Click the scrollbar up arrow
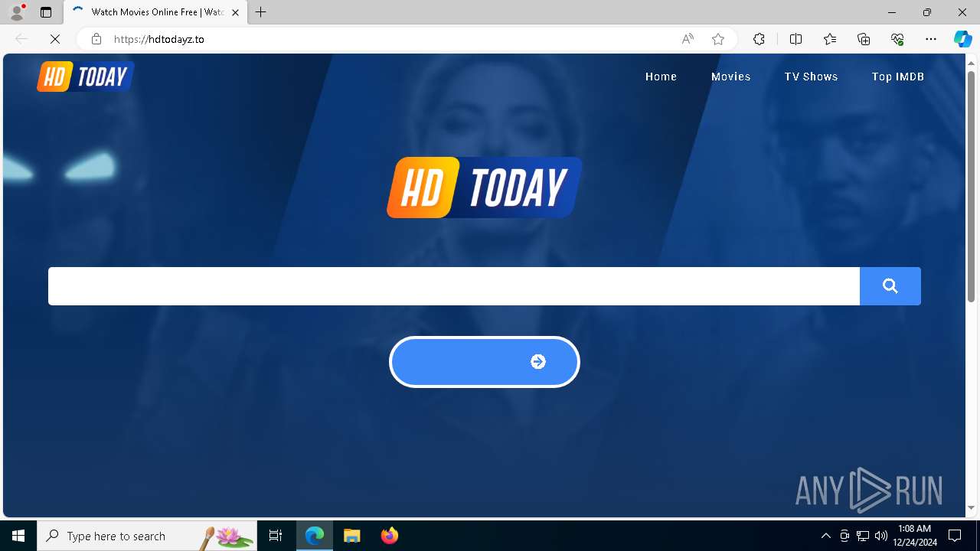This screenshot has width=980, height=551. click(x=971, y=62)
